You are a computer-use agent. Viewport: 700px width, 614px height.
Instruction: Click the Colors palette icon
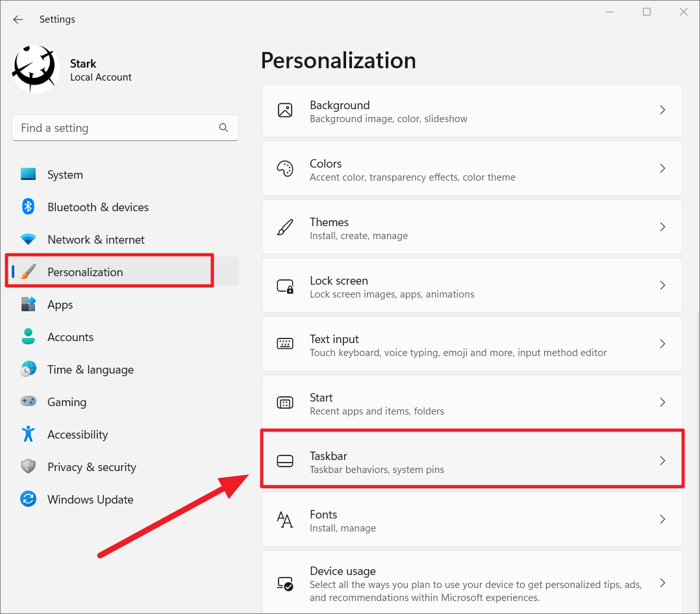point(285,168)
